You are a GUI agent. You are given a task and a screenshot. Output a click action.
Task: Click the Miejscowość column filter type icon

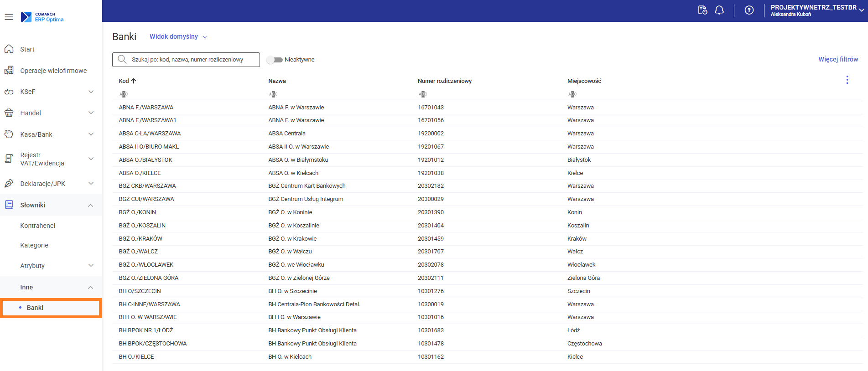pyautogui.click(x=572, y=94)
